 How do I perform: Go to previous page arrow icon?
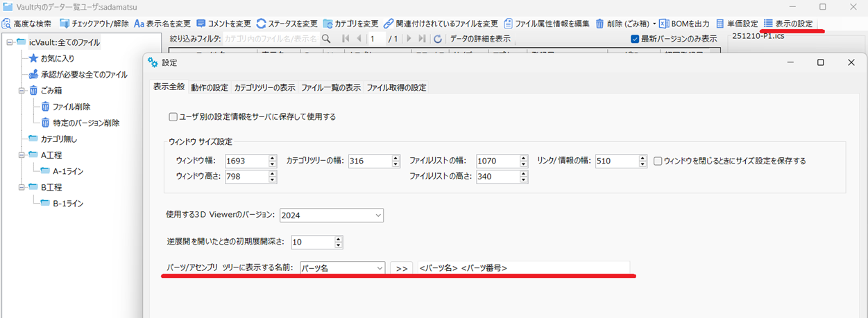point(359,39)
